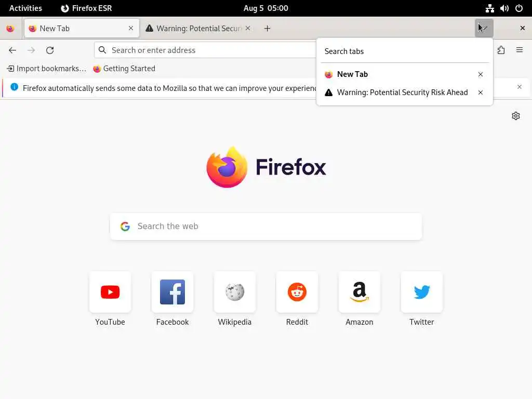This screenshot has width=532, height=399.
Task: Close New Tab from the tabs list
Action: (481, 74)
